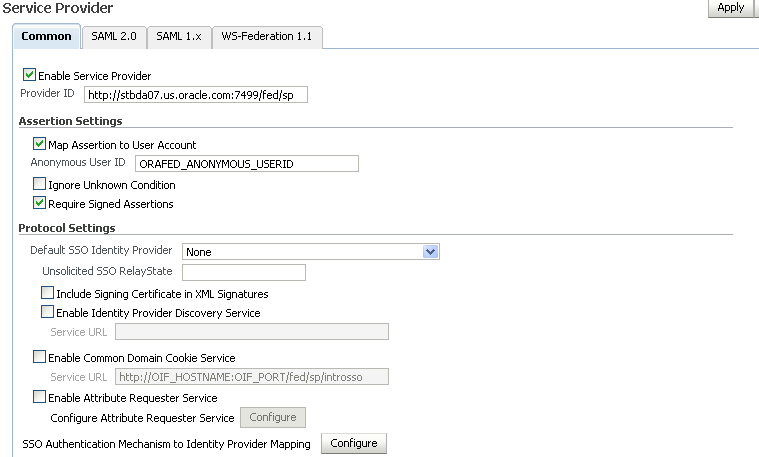
Task: Click the Anonymous User ID field
Action: [x=247, y=164]
